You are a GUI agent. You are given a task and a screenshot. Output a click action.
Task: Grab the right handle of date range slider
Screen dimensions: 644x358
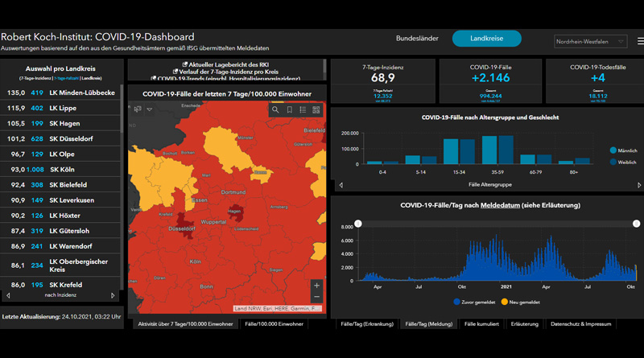pos(636,224)
